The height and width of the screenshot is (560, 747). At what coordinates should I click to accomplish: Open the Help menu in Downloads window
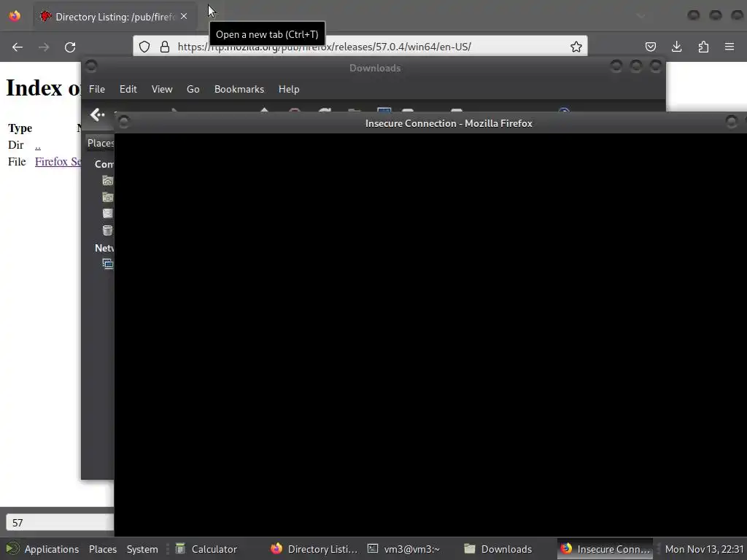tap(289, 89)
